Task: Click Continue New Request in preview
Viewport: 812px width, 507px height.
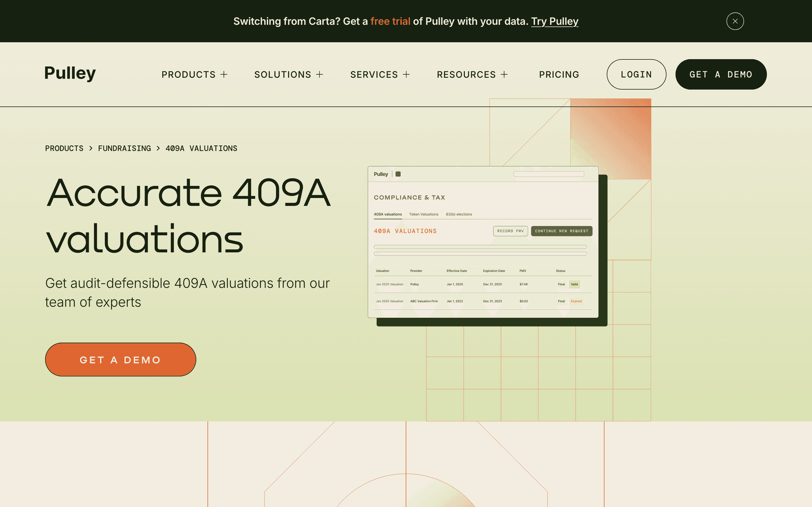Action: pos(561,231)
